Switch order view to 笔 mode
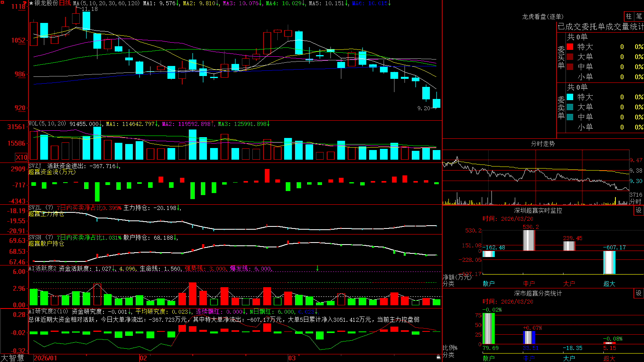 pyautogui.click(x=639, y=16)
